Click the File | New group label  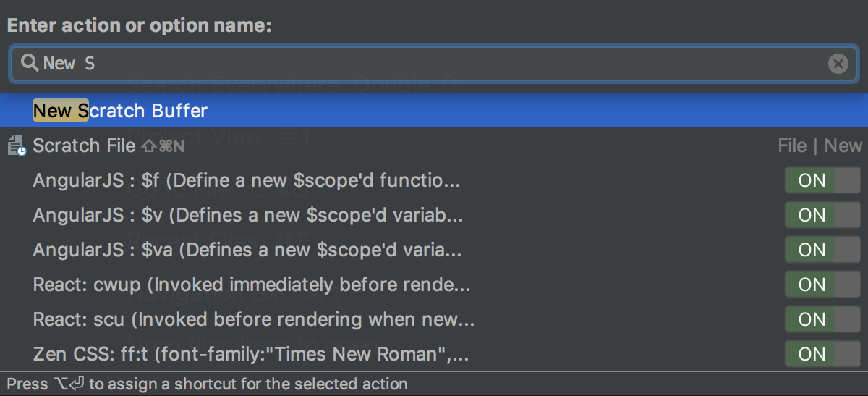tap(820, 146)
